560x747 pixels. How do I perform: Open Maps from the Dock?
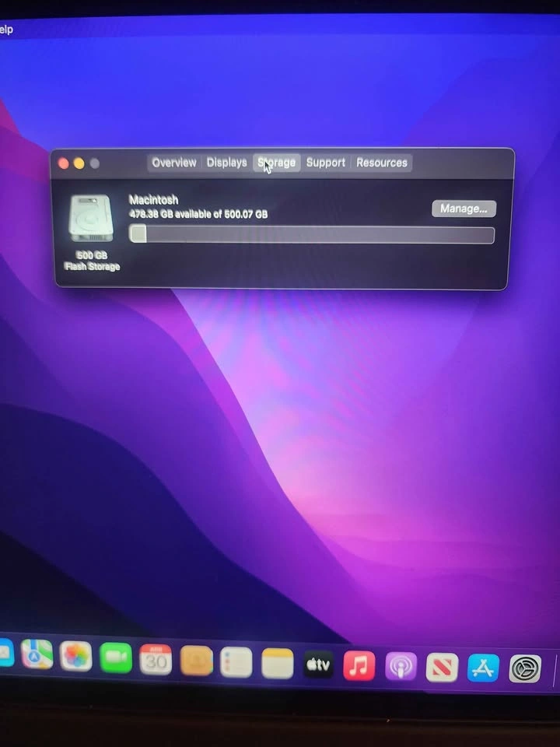tap(37, 654)
